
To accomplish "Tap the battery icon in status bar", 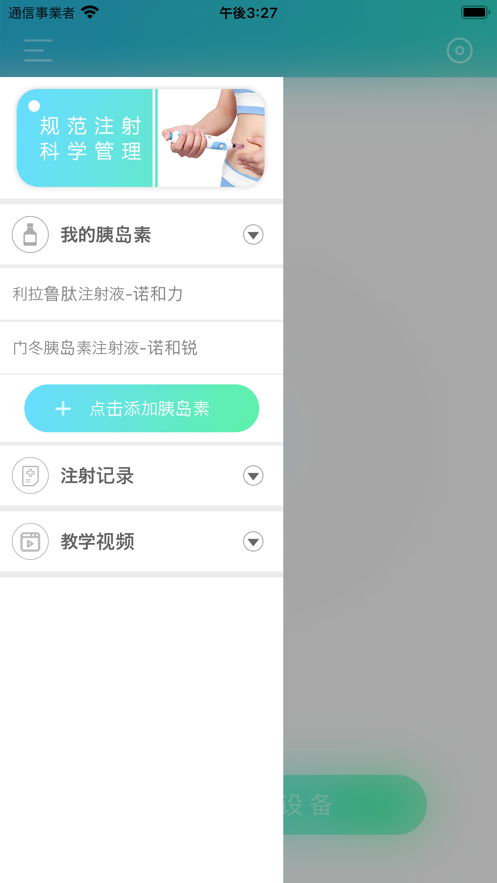I will point(475,12).
